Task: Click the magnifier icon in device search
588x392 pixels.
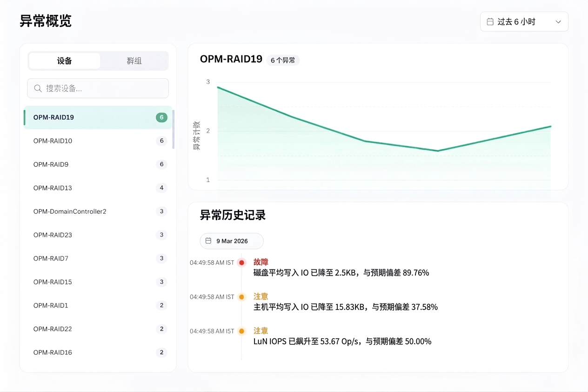Action: (38, 88)
